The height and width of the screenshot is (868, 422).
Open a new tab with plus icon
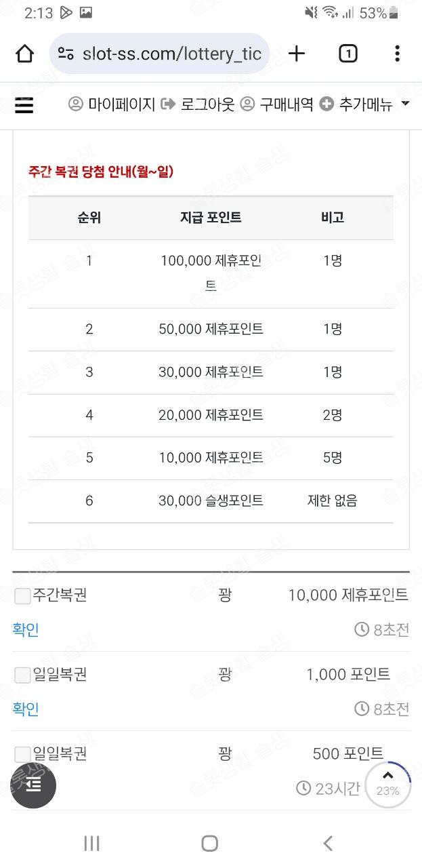click(297, 54)
